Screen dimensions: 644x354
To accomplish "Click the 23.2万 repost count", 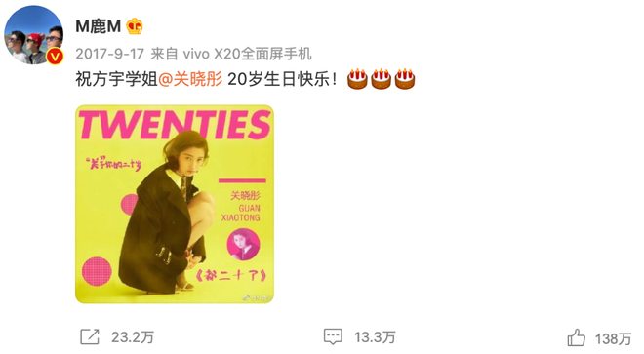I will pyautogui.click(x=133, y=337).
